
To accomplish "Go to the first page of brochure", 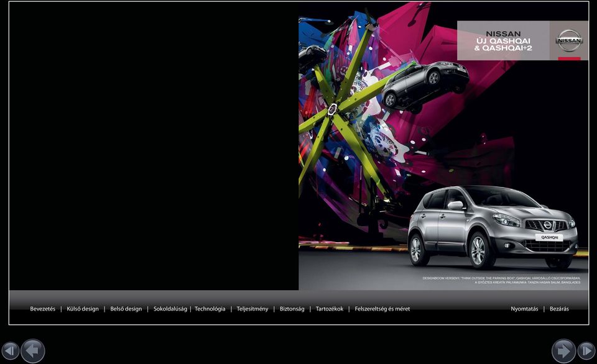I will (x=11, y=351).
